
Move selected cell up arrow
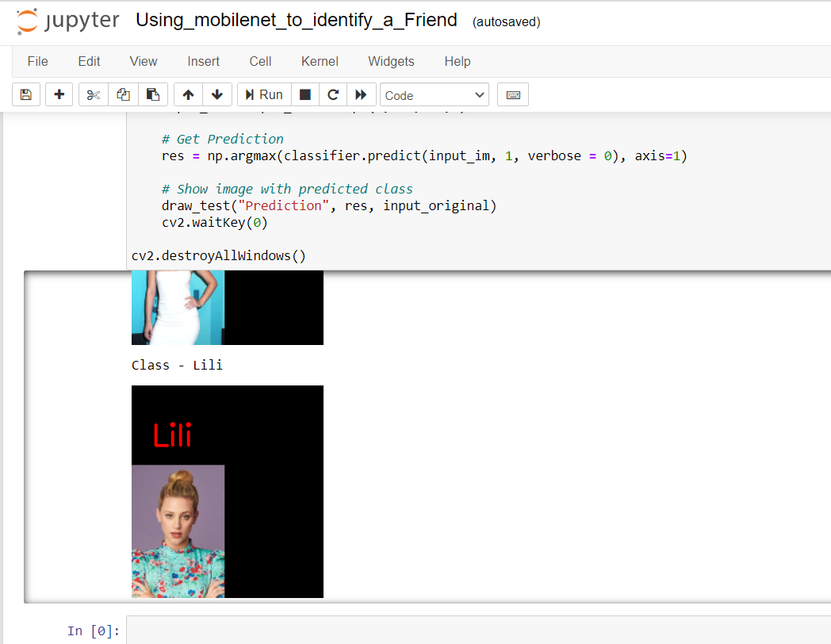[188, 95]
